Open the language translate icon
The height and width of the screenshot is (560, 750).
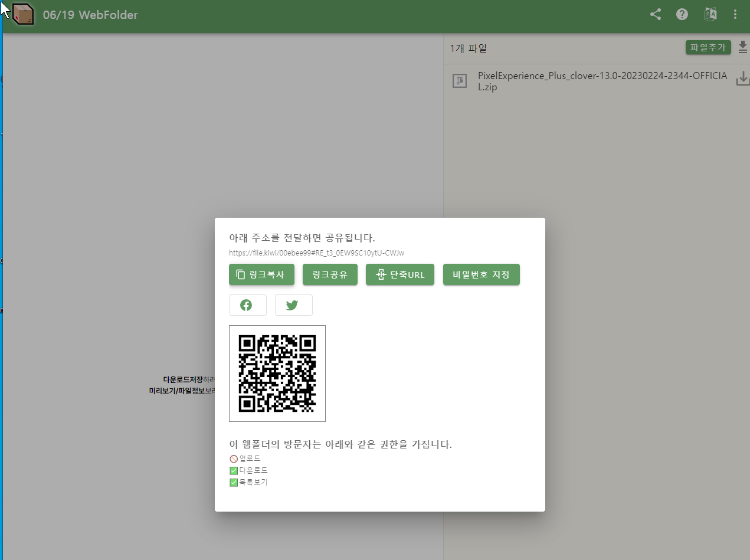point(710,15)
